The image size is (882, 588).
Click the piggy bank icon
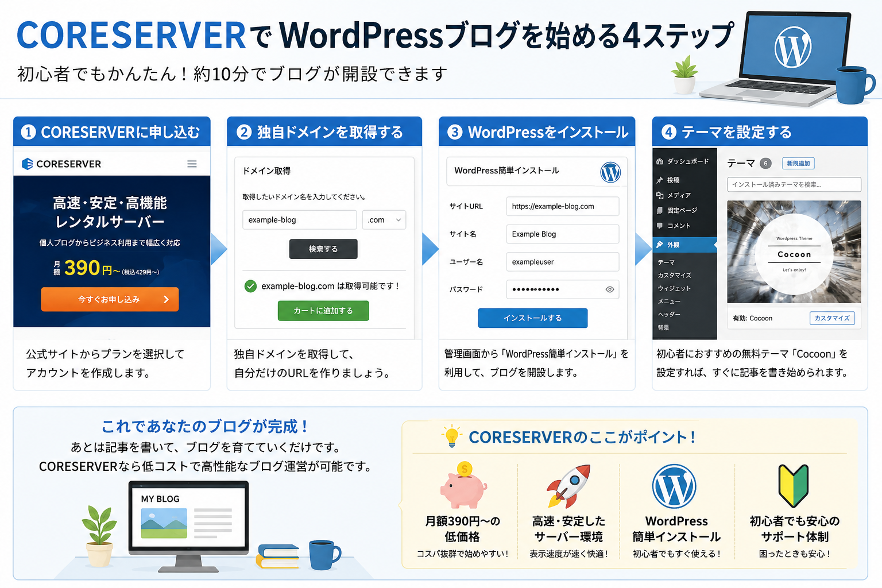click(x=463, y=486)
